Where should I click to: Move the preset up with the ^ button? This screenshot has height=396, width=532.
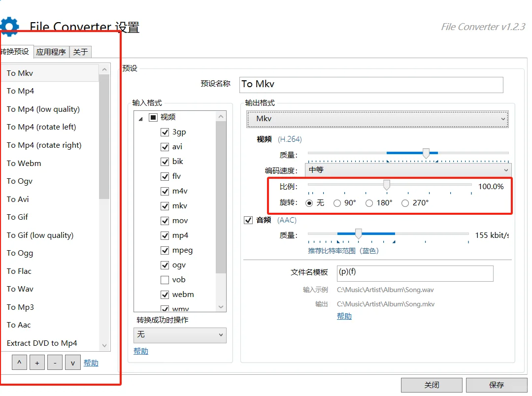19,362
